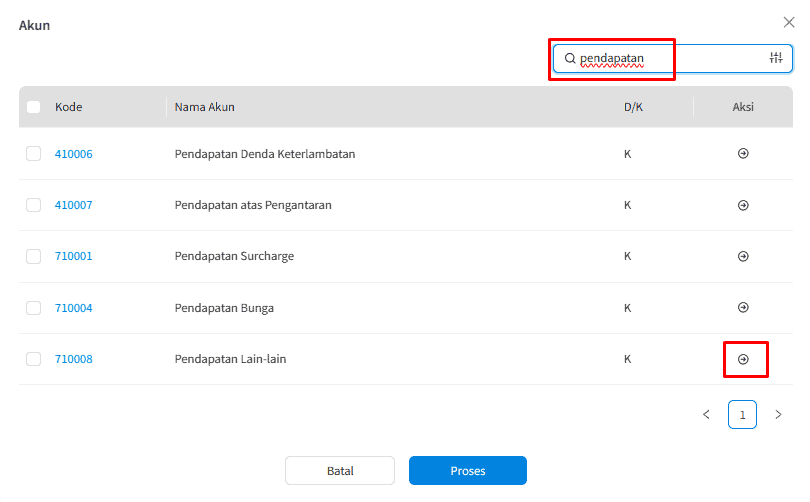The width and height of the screenshot is (810, 502).
Task: Tick the select-all checkbox in the header
Action: (34, 107)
